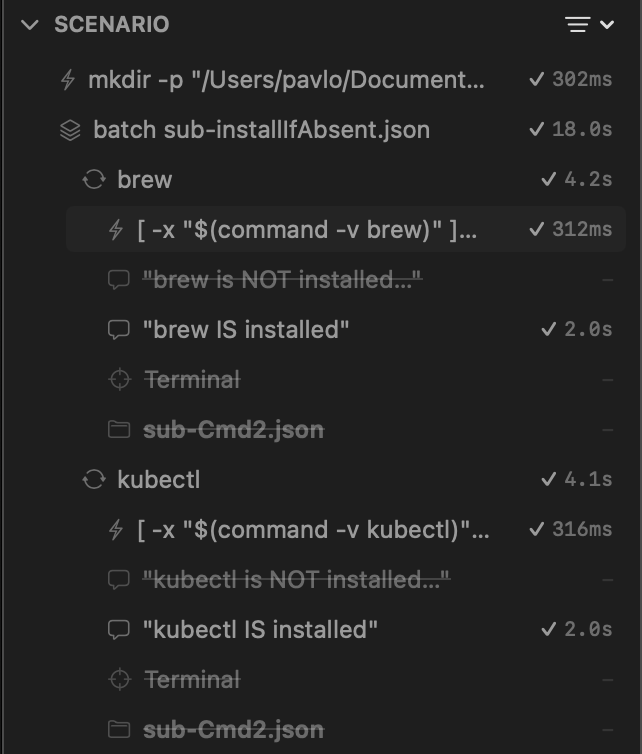
Task: Click the loop icon next to brew
Action: [x=94, y=180]
